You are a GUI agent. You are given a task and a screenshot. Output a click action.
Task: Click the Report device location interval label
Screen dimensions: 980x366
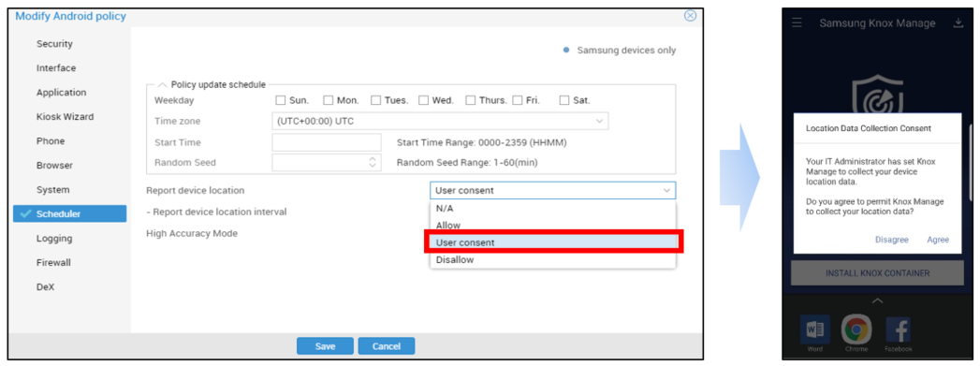216,212
